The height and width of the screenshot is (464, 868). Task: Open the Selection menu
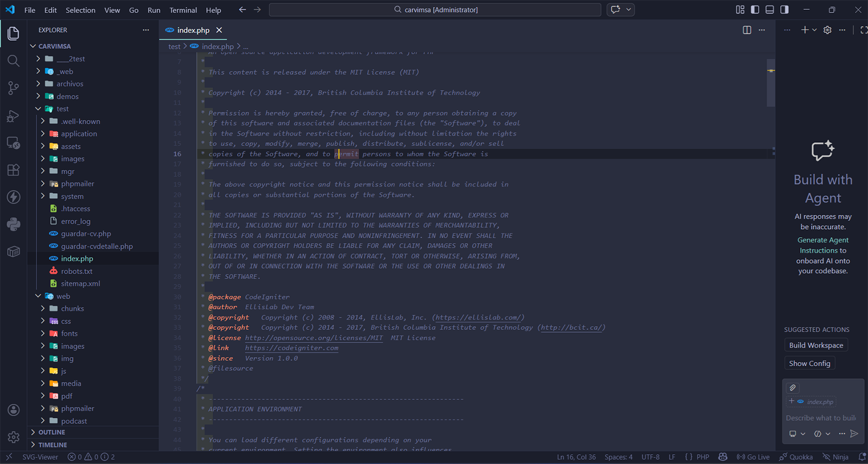pos(80,10)
